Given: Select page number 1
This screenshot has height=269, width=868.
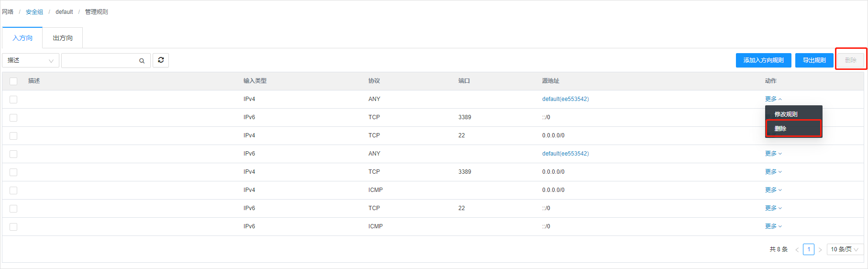Looking at the screenshot, I should pyautogui.click(x=809, y=249).
